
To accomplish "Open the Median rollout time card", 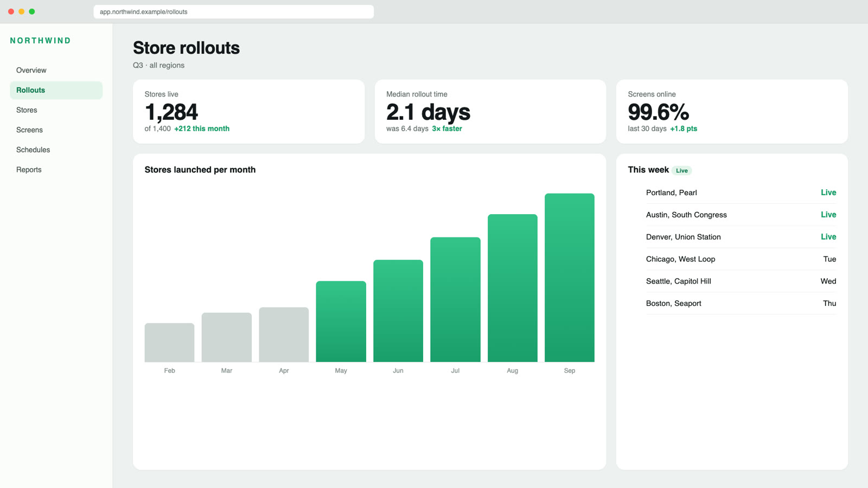I will click(490, 112).
